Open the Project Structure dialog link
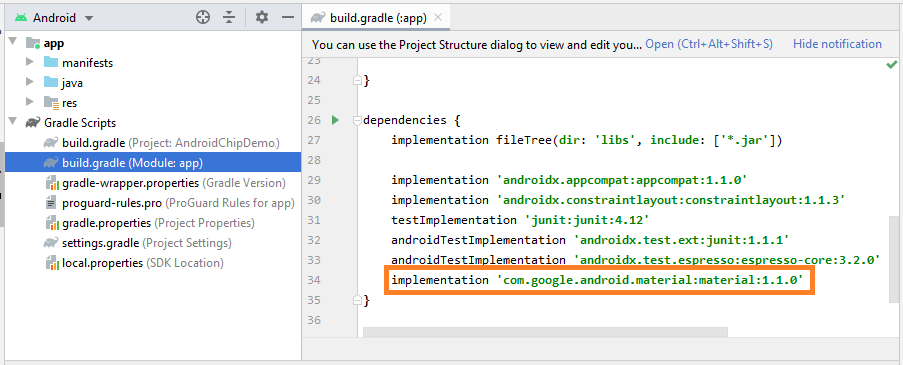 709,44
